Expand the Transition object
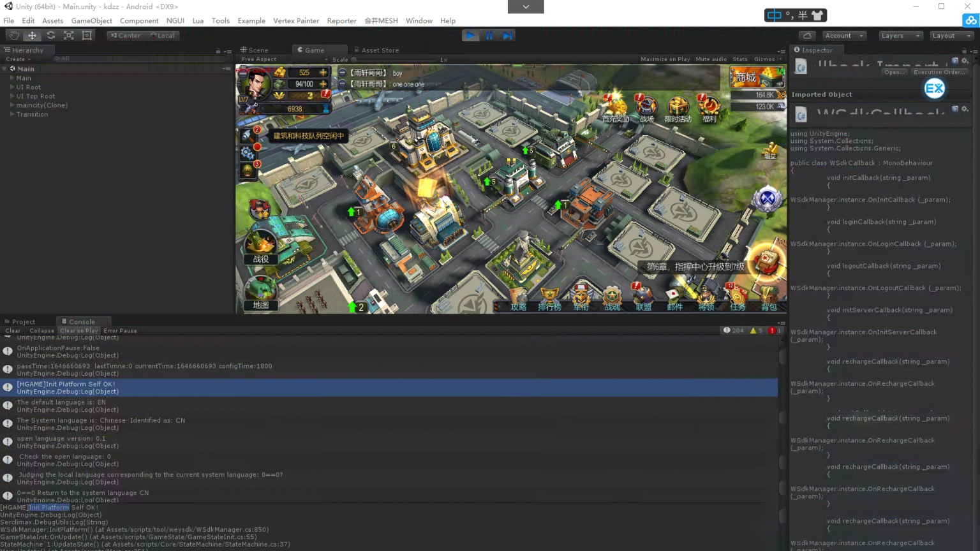This screenshot has height=551, width=980. pyautogui.click(x=12, y=114)
